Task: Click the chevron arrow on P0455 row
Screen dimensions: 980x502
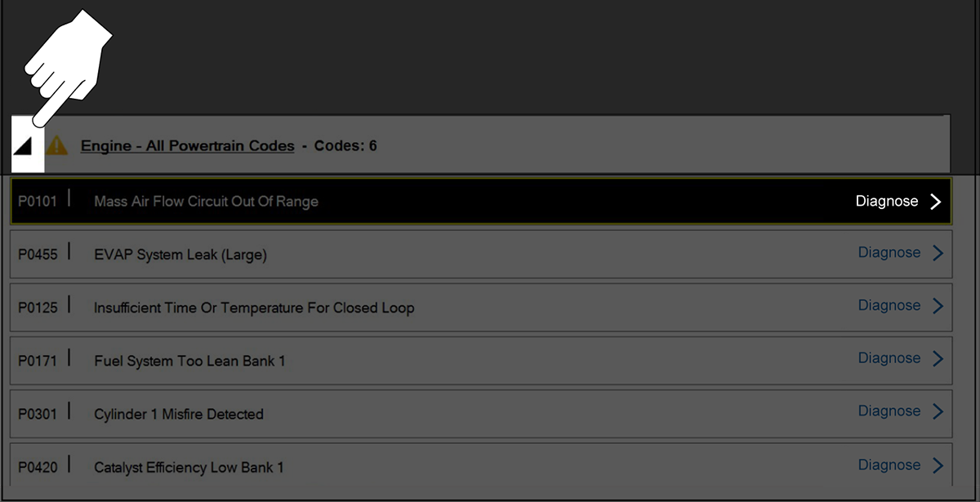Action: tap(938, 254)
